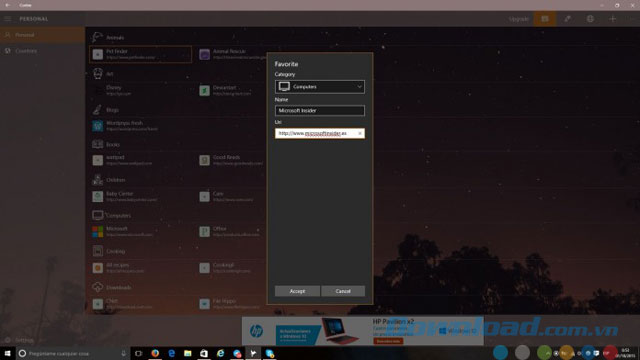Open the Good Reads favorite icon
The height and width of the screenshot is (360, 640).
pyautogui.click(x=204, y=160)
